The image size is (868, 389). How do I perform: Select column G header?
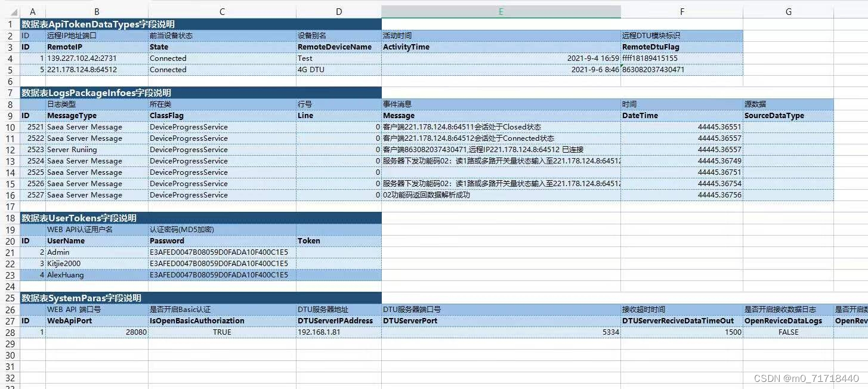[788, 12]
